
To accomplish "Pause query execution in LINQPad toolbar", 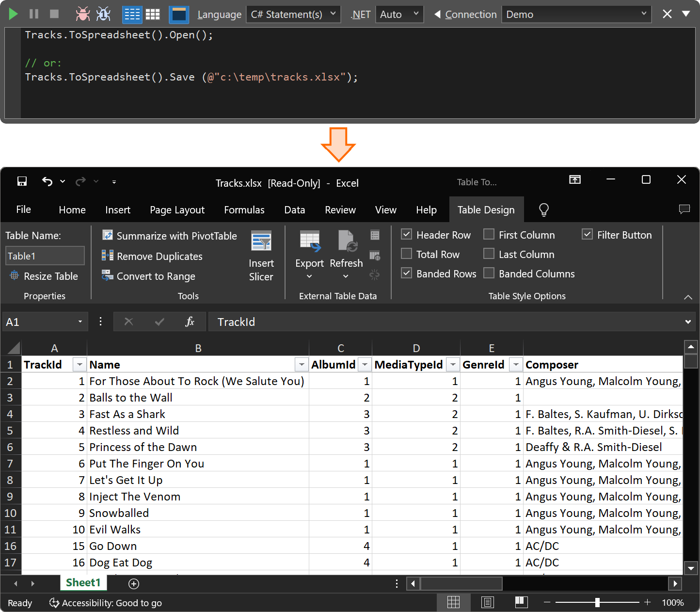I will tap(34, 14).
